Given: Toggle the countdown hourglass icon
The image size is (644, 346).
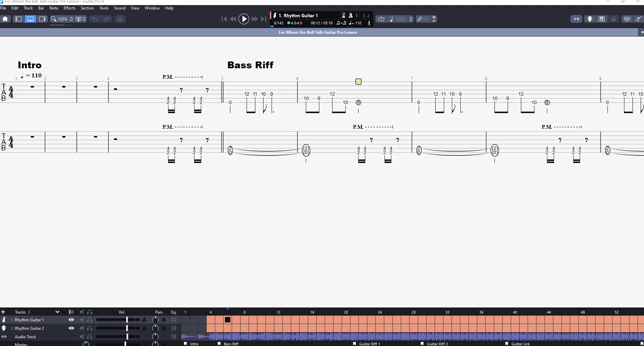Looking at the screenshot, I should [x=344, y=15].
